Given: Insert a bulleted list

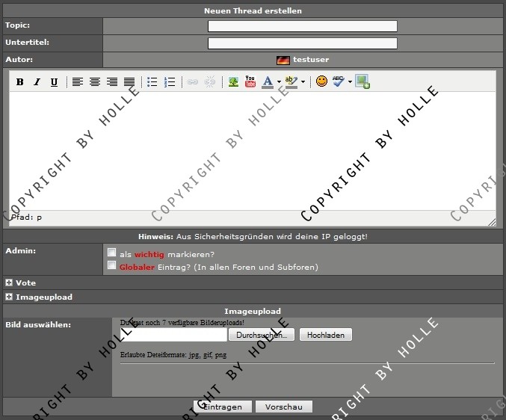Looking at the screenshot, I should (x=152, y=82).
